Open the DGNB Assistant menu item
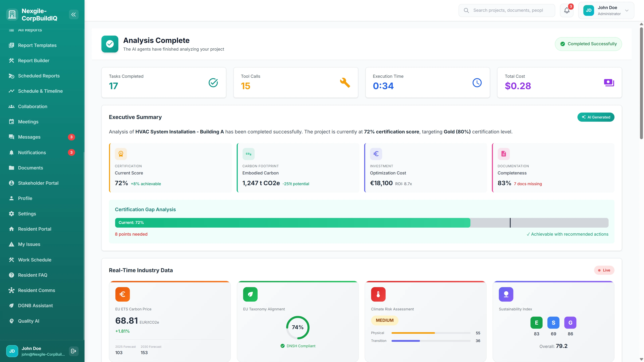644x362 pixels. [x=35, y=306]
